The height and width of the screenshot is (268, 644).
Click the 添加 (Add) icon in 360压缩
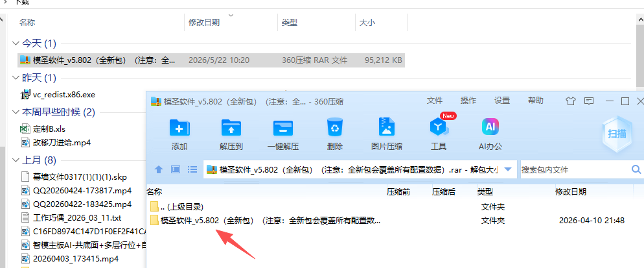(x=179, y=128)
